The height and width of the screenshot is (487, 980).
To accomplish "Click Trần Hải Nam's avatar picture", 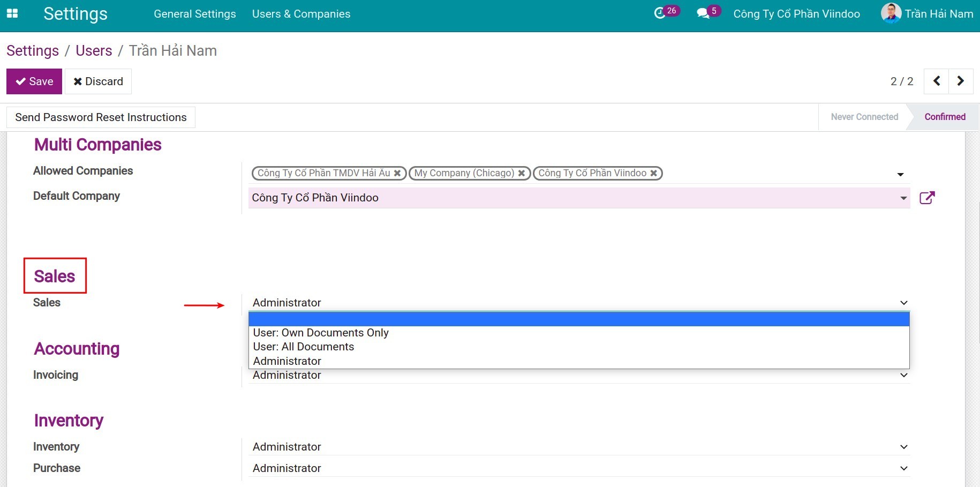I will tap(890, 14).
